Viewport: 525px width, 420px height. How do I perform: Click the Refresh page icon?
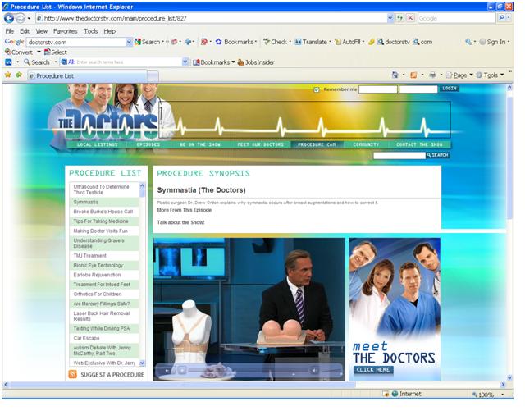(x=400, y=18)
